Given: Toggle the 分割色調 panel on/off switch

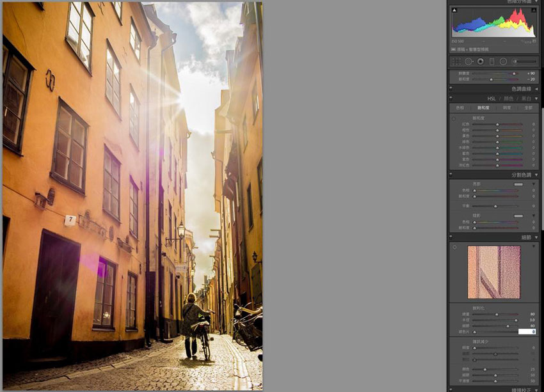Looking at the screenshot, I should pos(451,175).
